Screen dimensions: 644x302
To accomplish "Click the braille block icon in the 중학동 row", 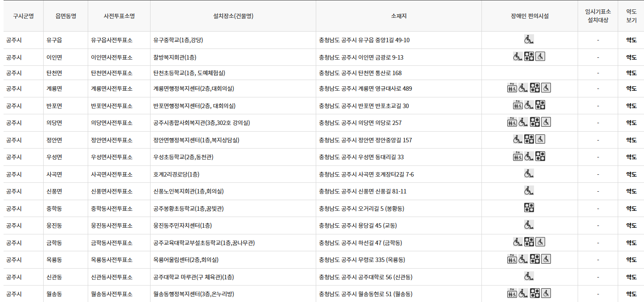I will coord(530,208).
